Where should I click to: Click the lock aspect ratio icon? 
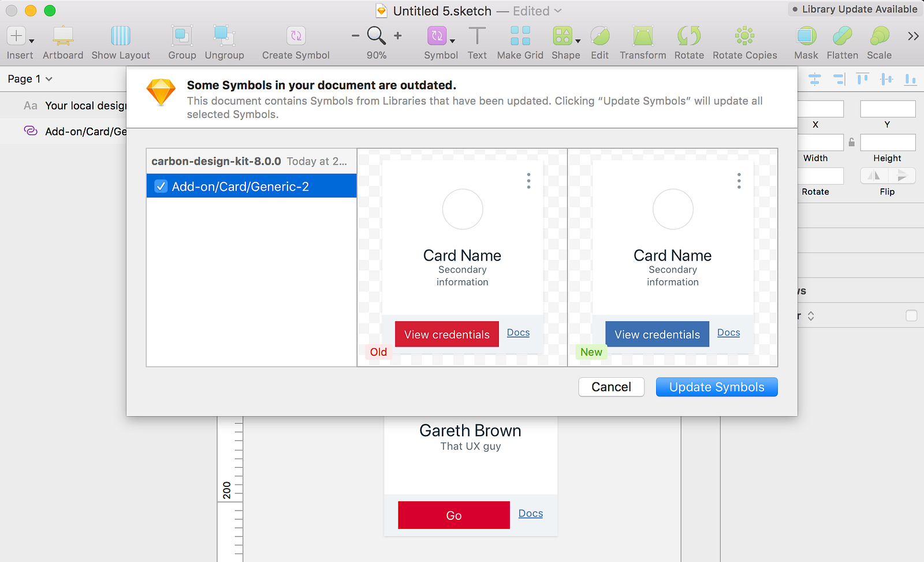[851, 142]
